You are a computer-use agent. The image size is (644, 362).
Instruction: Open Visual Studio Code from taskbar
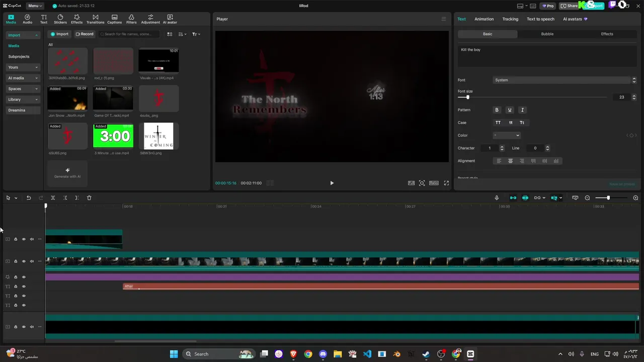coord(367,354)
